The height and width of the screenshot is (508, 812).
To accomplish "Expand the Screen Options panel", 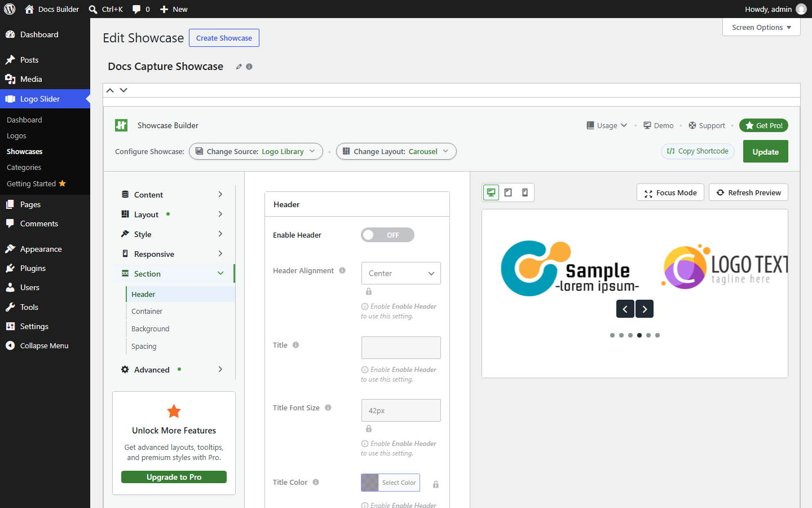I will 761,27.
